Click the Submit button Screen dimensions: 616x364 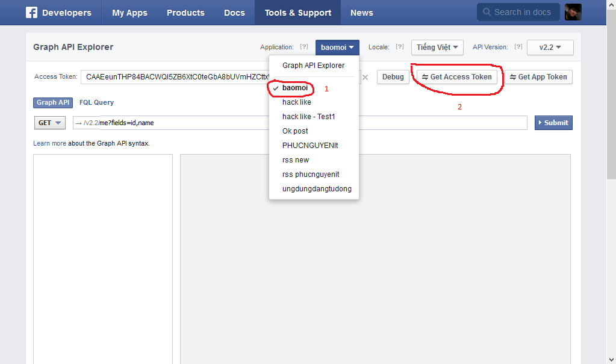pos(553,123)
